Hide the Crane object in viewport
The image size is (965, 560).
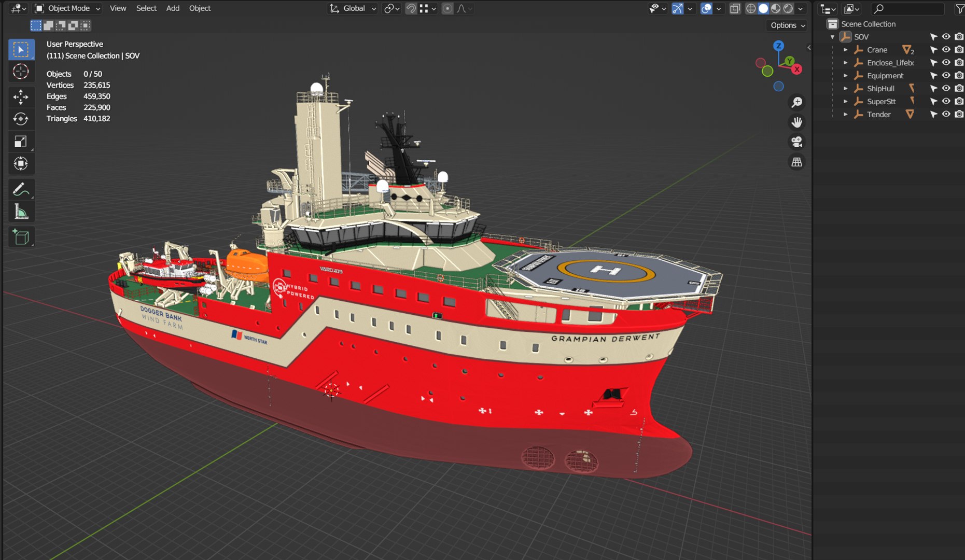tap(946, 50)
